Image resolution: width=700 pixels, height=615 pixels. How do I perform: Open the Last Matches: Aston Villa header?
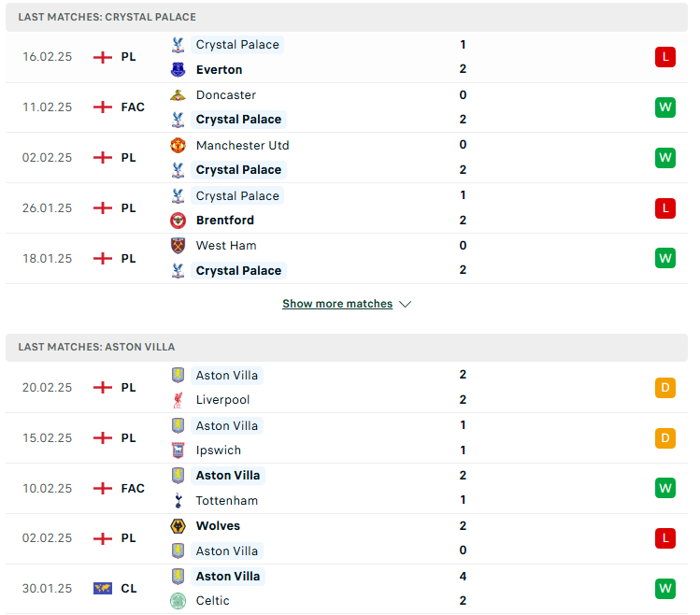(x=347, y=347)
